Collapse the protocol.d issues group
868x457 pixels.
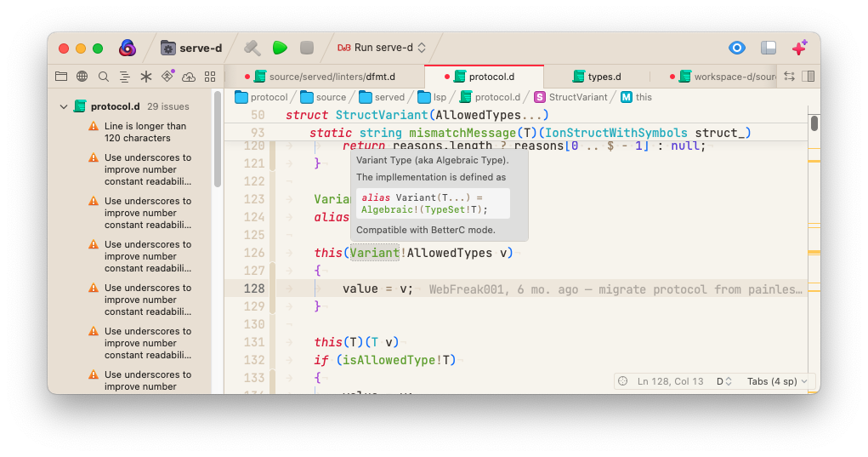click(x=64, y=106)
